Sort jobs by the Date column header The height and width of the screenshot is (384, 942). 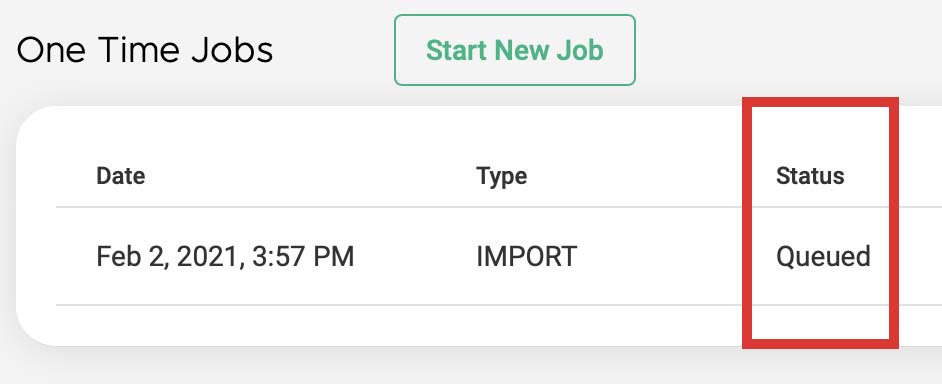pos(121,176)
